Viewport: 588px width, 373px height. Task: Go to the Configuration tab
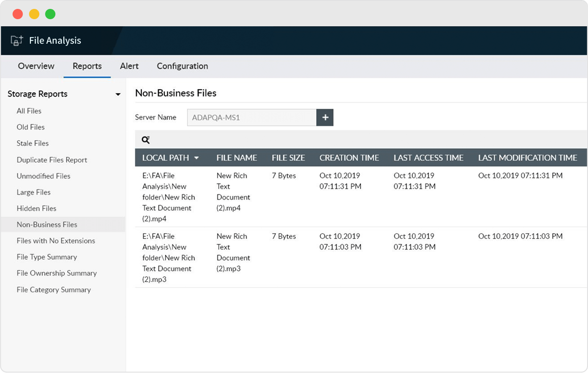click(182, 66)
